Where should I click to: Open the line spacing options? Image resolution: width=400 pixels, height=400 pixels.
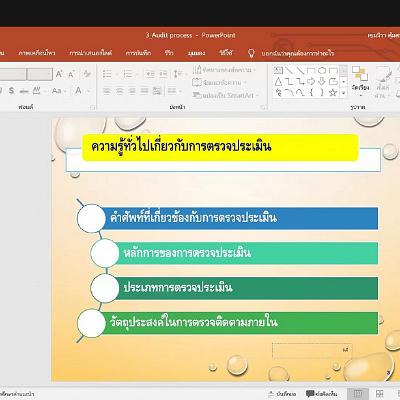pyautogui.click(x=178, y=74)
